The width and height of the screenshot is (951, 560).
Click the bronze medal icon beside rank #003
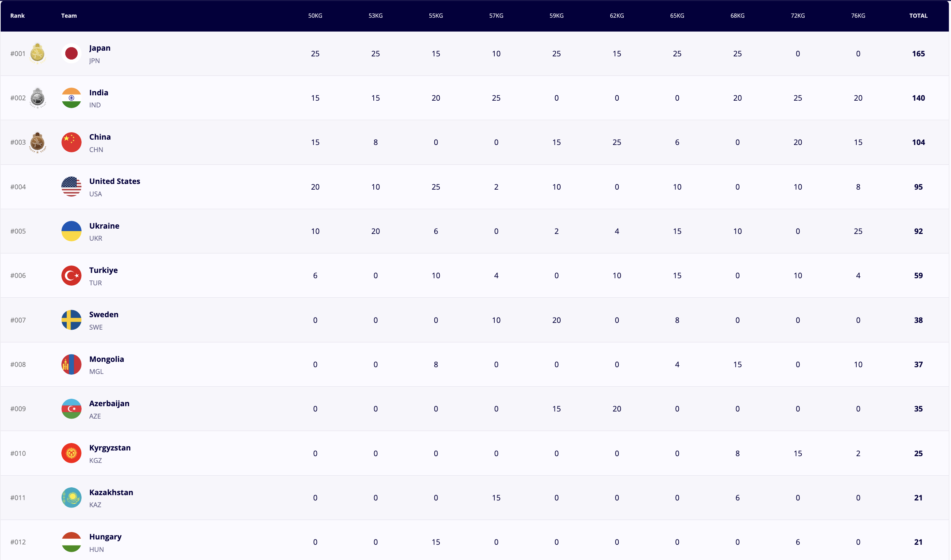(37, 142)
